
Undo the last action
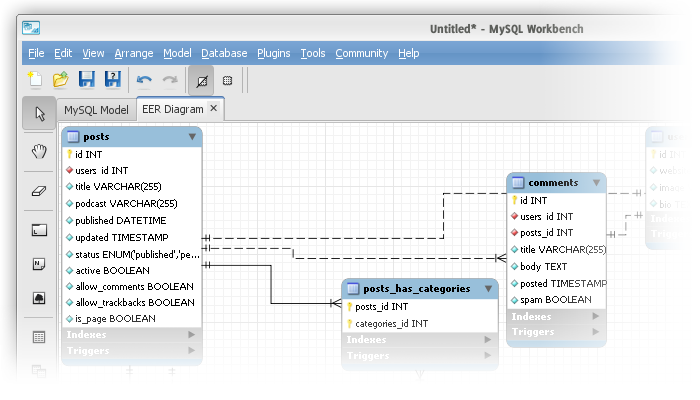point(144,80)
